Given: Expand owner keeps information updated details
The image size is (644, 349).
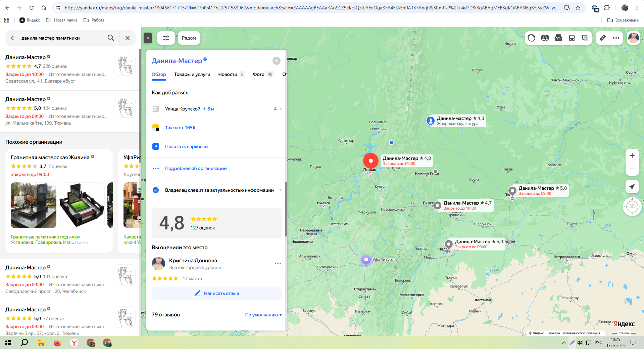Looking at the screenshot, I should [x=281, y=190].
